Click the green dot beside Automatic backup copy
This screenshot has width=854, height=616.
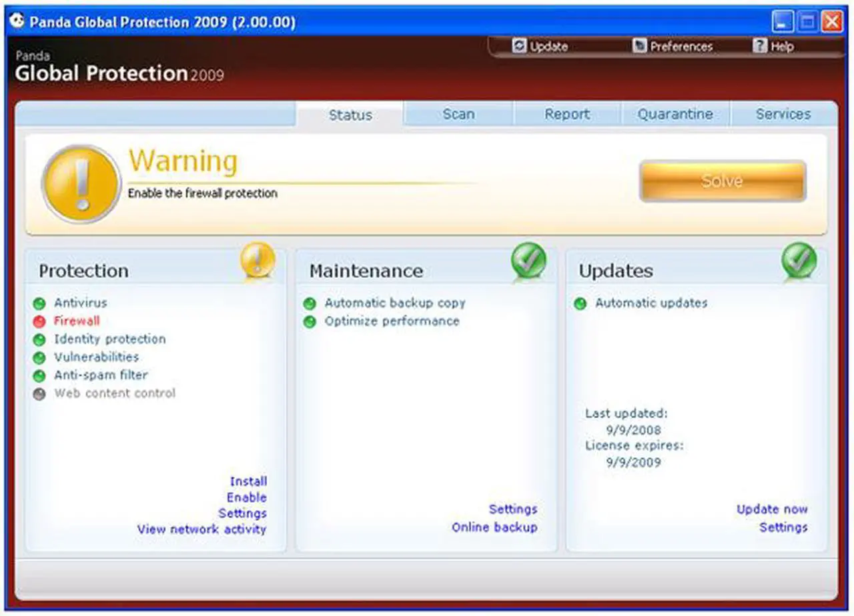[x=310, y=303]
